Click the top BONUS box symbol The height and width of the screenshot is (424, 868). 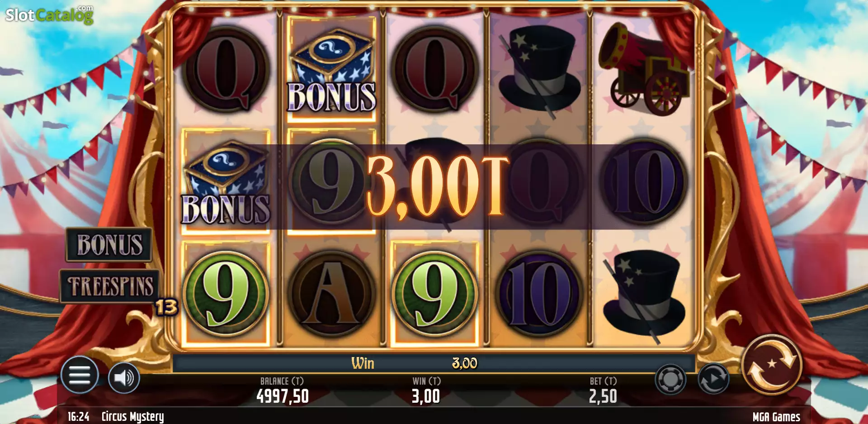tap(331, 69)
